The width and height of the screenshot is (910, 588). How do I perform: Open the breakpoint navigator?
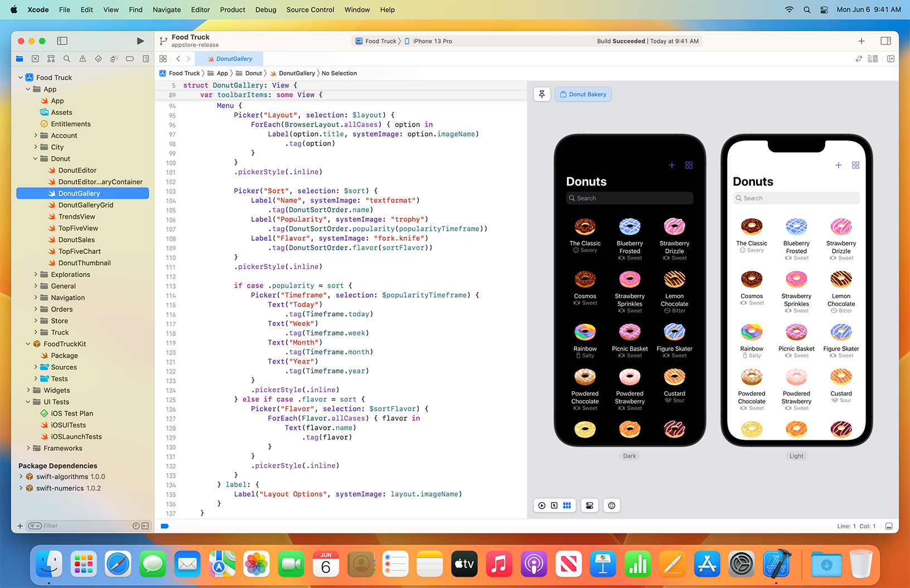(x=130, y=59)
